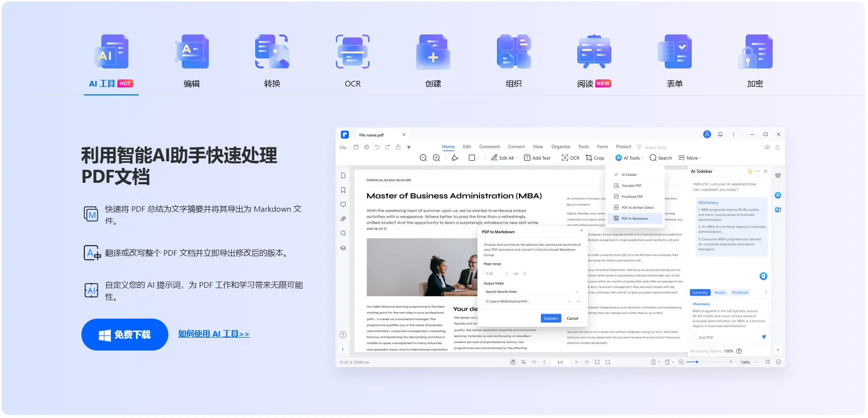868x418 pixels.
Task: Click the print icon in quick toolbar
Action: (367, 147)
